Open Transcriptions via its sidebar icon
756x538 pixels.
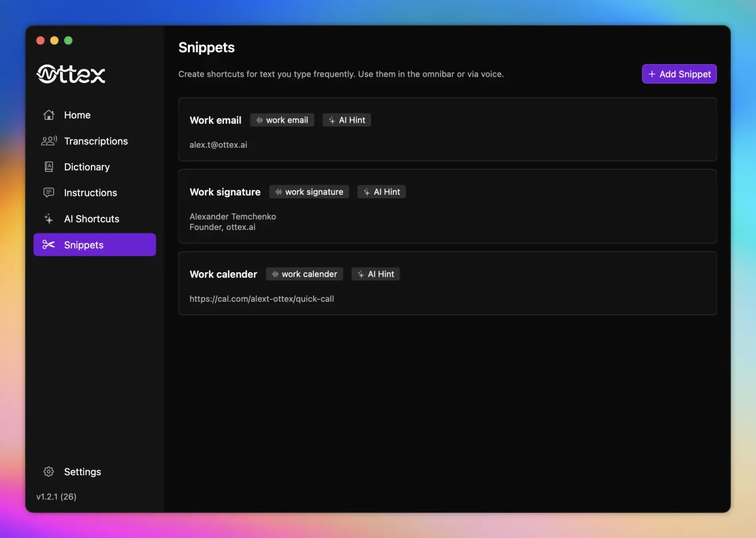(49, 141)
